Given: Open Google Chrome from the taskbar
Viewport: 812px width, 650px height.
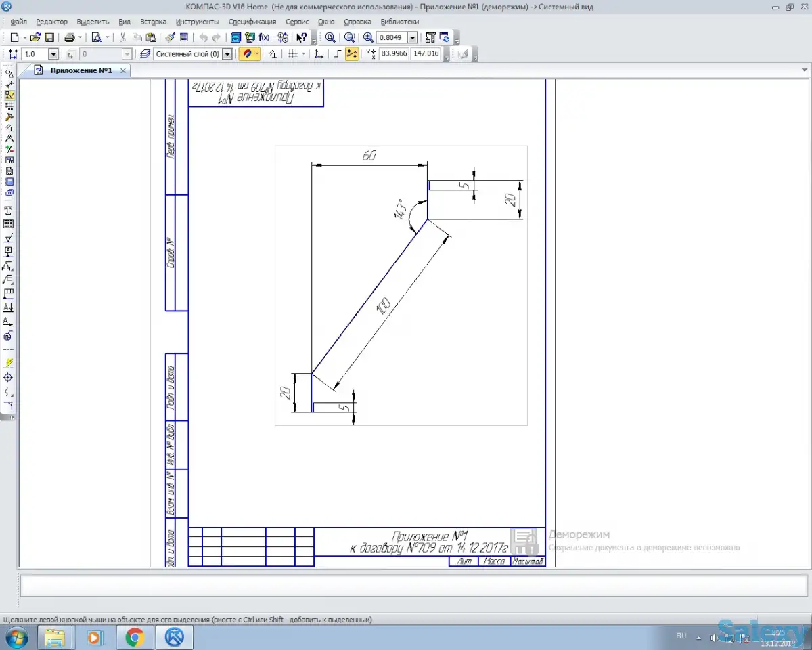Looking at the screenshot, I should [x=135, y=637].
